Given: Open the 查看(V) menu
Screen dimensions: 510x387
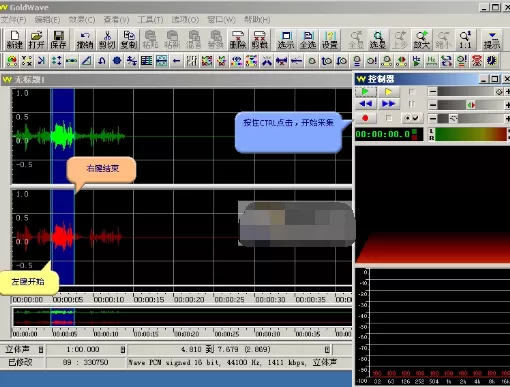Looking at the screenshot, I should coord(116,20).
